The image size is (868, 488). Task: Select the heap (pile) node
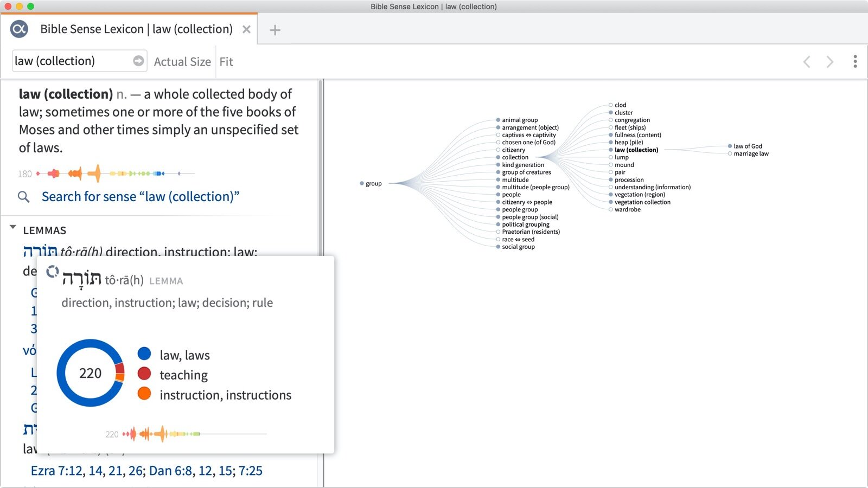(x=626, y=142)
